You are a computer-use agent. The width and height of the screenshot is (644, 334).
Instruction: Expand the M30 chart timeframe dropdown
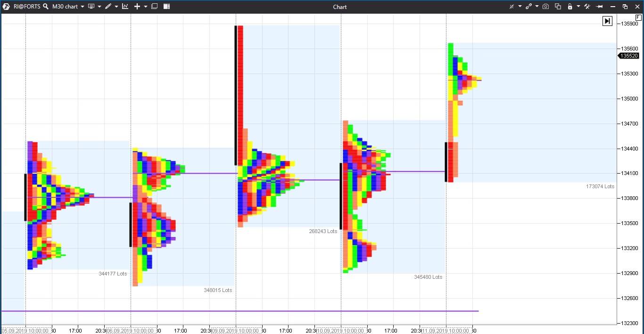[83, 7]
